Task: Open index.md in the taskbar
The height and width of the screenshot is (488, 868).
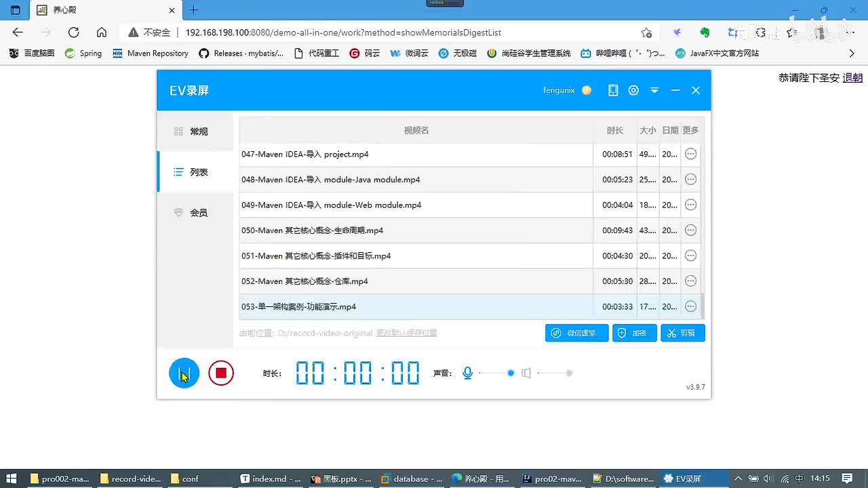Action: coord(271,479)
